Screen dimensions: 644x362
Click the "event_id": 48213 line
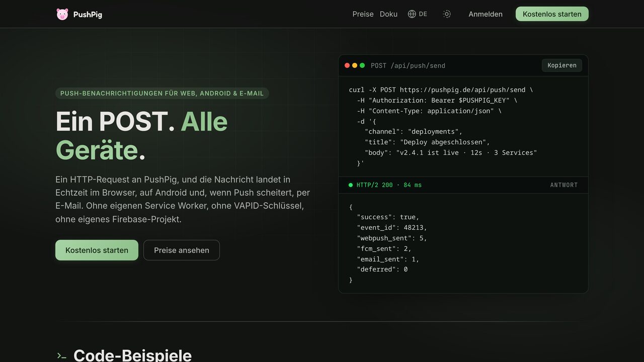coord(392,227)
